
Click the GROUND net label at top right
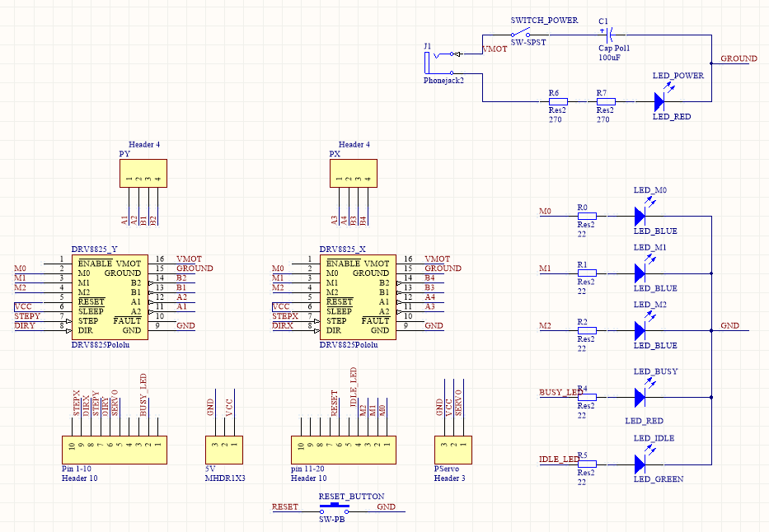[739, 59]
